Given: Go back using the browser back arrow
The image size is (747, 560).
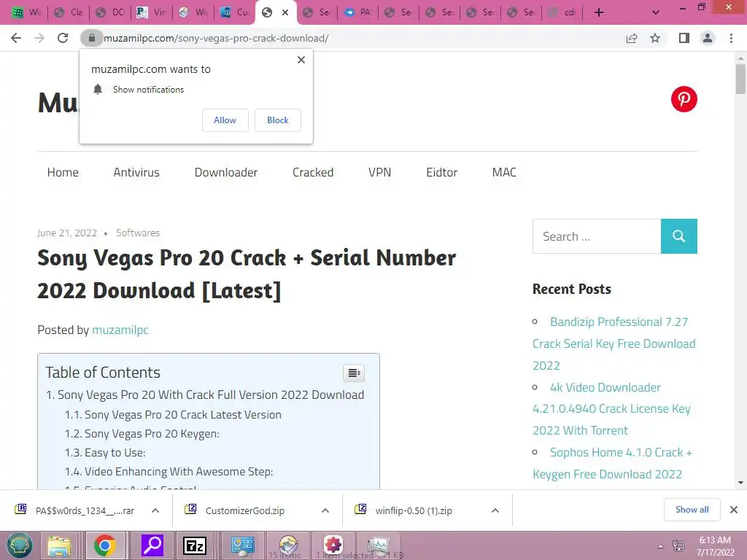Looking at the screenshot, I should coord(16,38).
